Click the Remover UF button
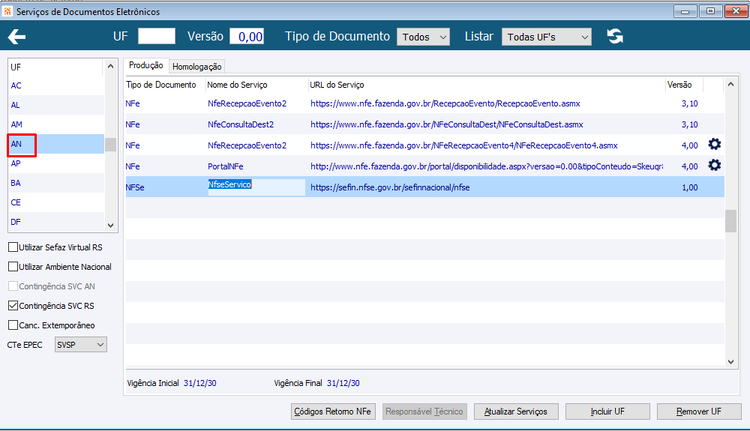The height and width of the screenshot is (431, 750). (699, 411)
